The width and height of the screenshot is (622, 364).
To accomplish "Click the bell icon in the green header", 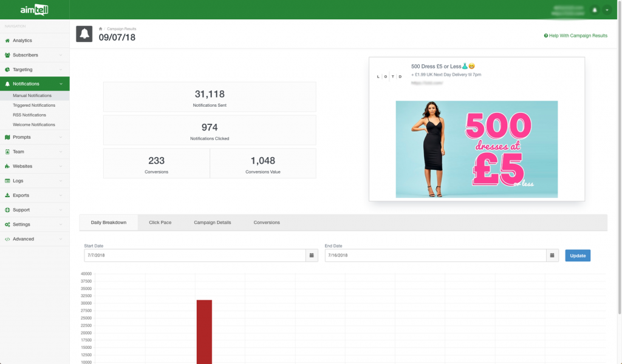I will [594, 10].
